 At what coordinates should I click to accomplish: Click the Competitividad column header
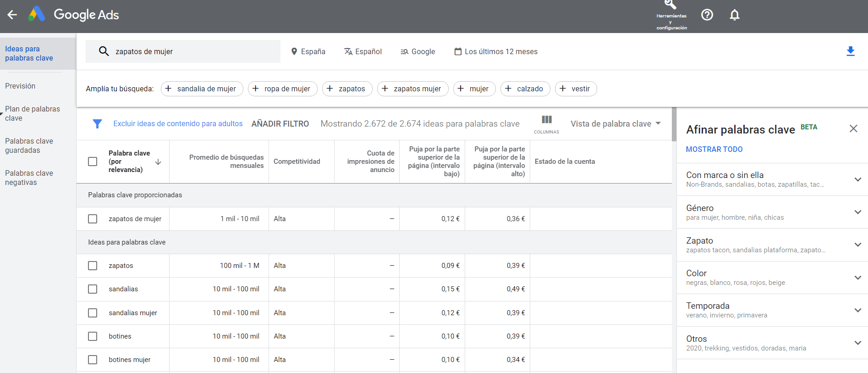click(297, 161)
